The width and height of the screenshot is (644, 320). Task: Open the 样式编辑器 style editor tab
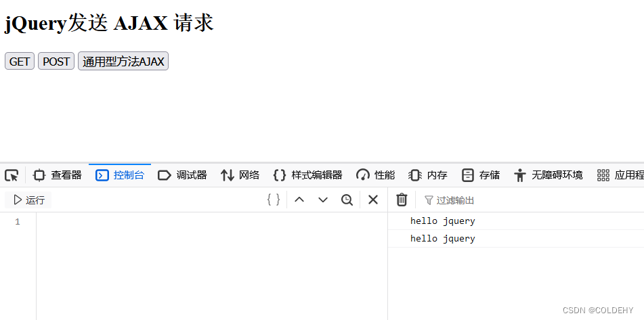pos(307,176)
